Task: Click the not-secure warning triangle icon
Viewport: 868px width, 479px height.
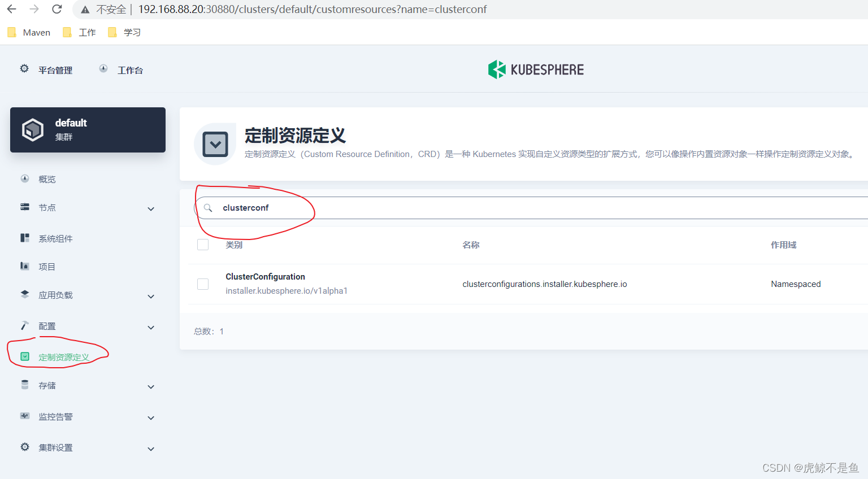Action: click(85, 10)
